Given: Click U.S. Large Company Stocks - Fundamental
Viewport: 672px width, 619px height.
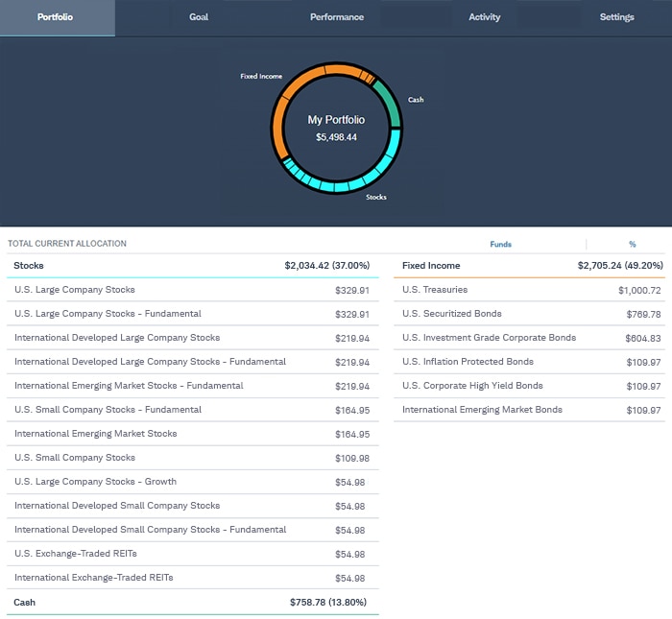Looking at the screenshot, I should (192, 314).
